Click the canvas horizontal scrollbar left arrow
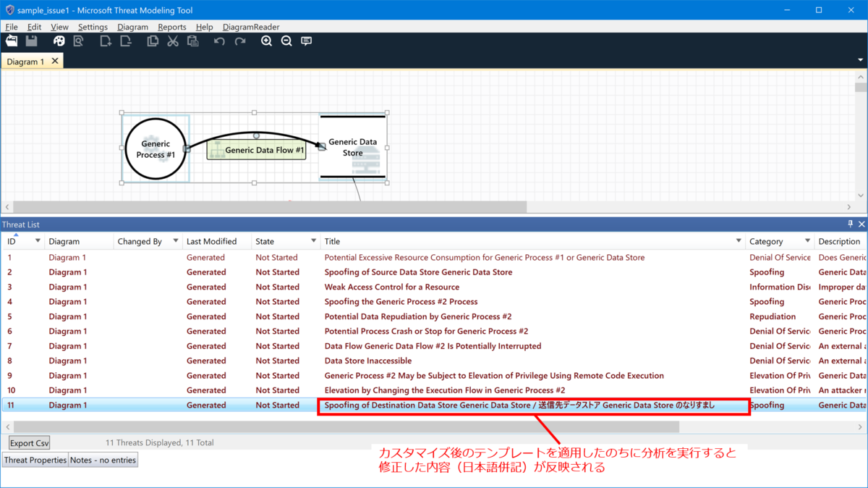868x488 pixels. click(8, 207)
